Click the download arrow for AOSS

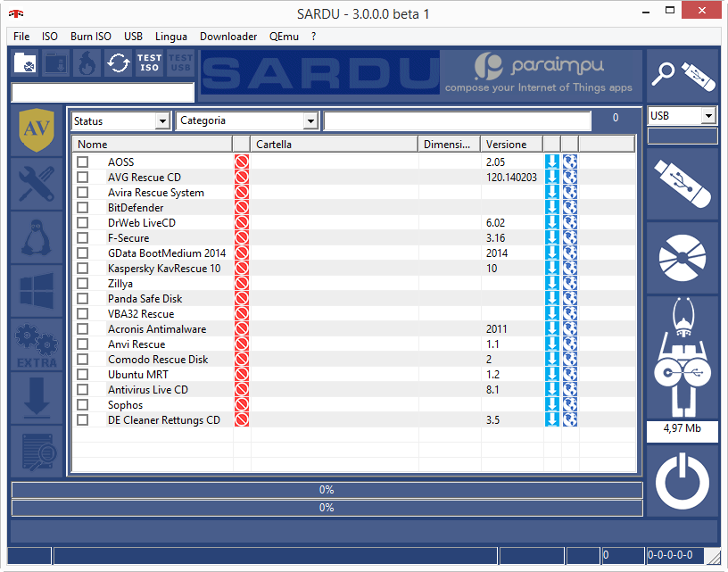pyautogui.click(x=552, y=162)
